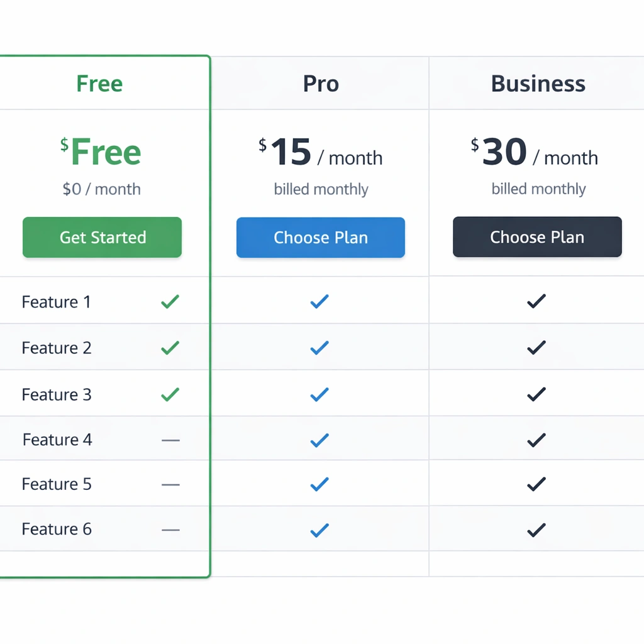Click the Feature 5 row label

(x=57, y=484)
